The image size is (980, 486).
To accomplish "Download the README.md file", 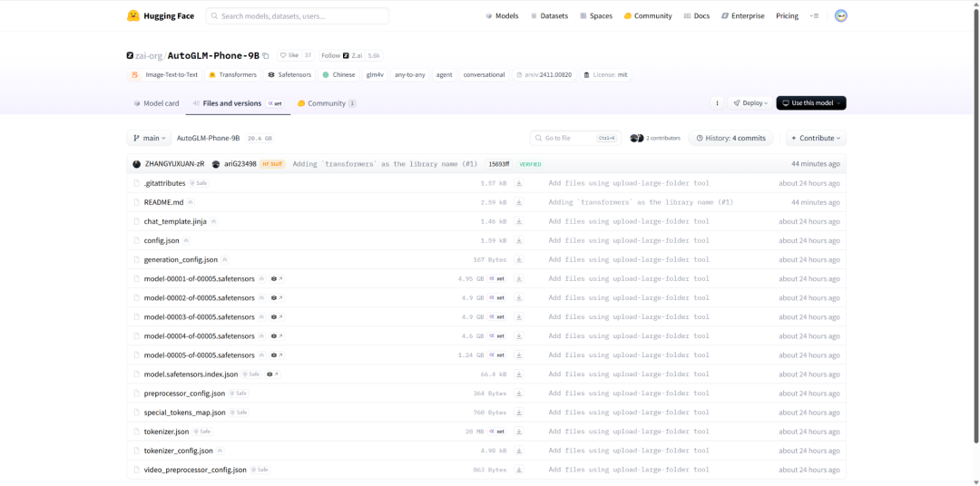I will pyautogui.click(x=519, y=202).
